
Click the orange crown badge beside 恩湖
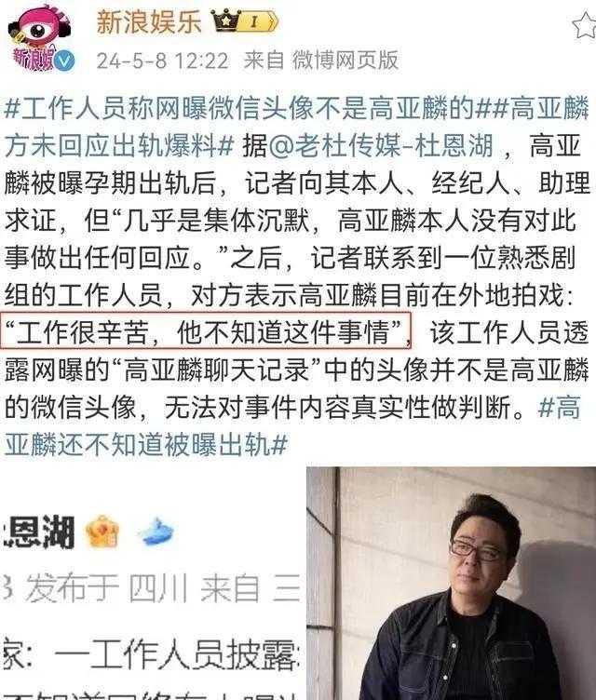(102, 532)
